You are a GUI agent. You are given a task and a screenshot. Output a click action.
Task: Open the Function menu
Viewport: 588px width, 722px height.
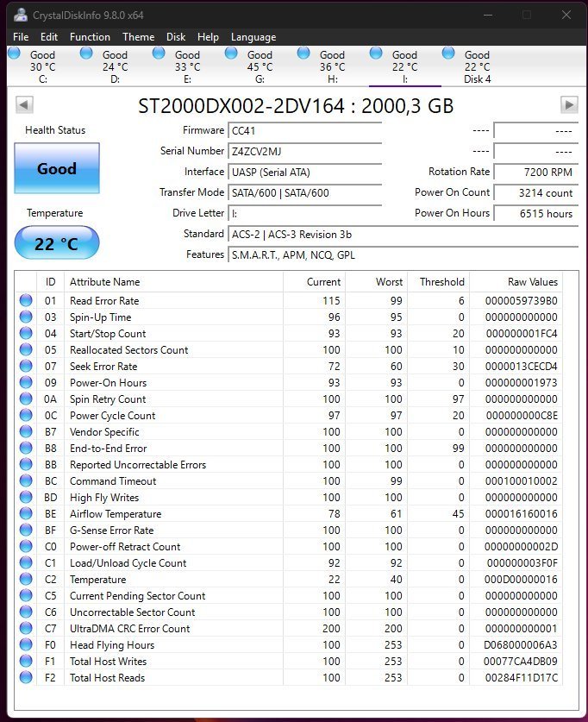coord(90,37)
